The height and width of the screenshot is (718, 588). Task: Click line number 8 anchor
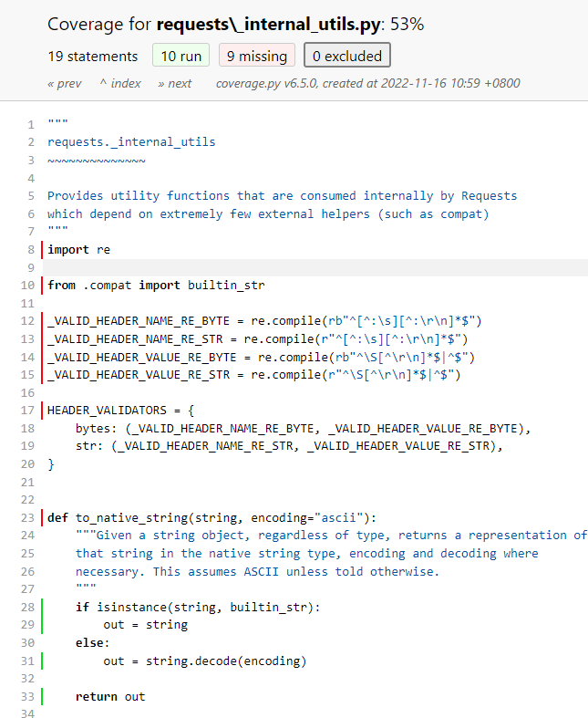coord(30,249)
